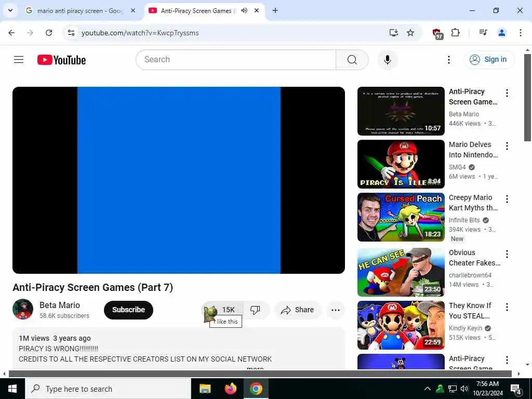Click the PIRACY IS WRONG description line
This screenshot has width=532, height=399.
(58, 349)
